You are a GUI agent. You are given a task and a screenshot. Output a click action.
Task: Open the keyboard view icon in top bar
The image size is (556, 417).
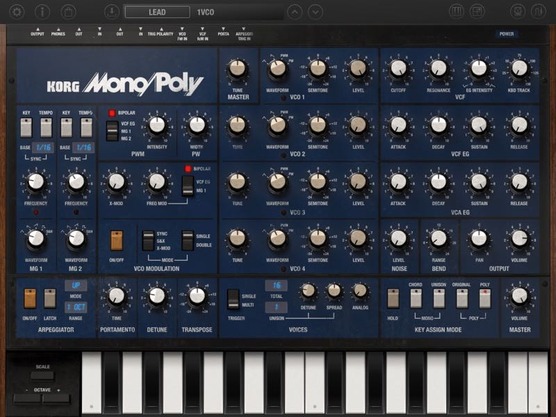pyautogui.click(x=456, y=12)
